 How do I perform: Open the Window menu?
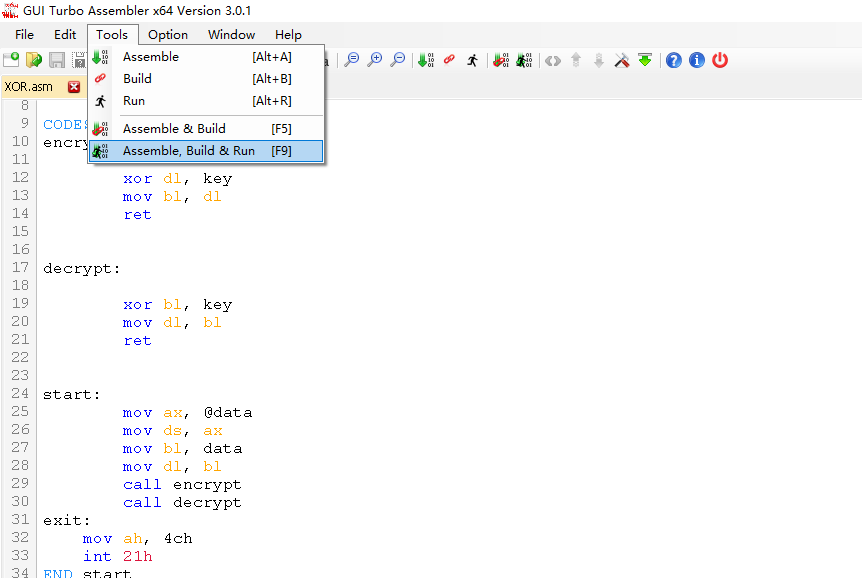(x=231, y=35)
